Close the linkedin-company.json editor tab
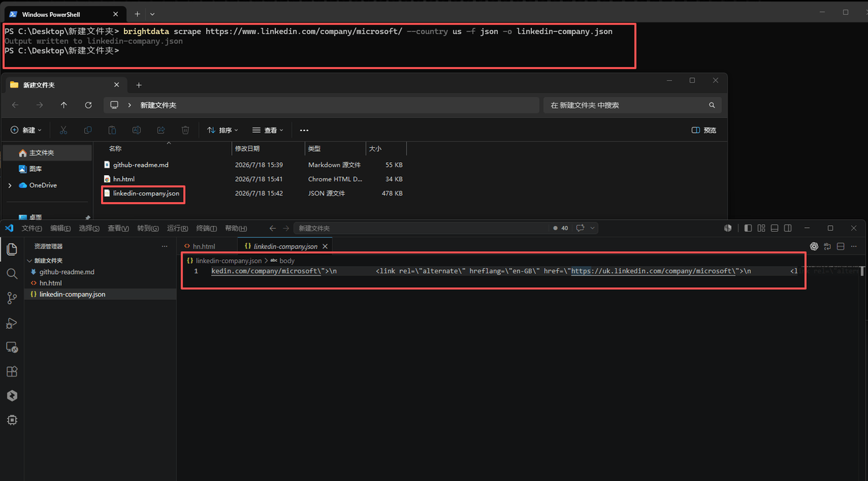Screen dimensions: 868x481 (325, 246)
